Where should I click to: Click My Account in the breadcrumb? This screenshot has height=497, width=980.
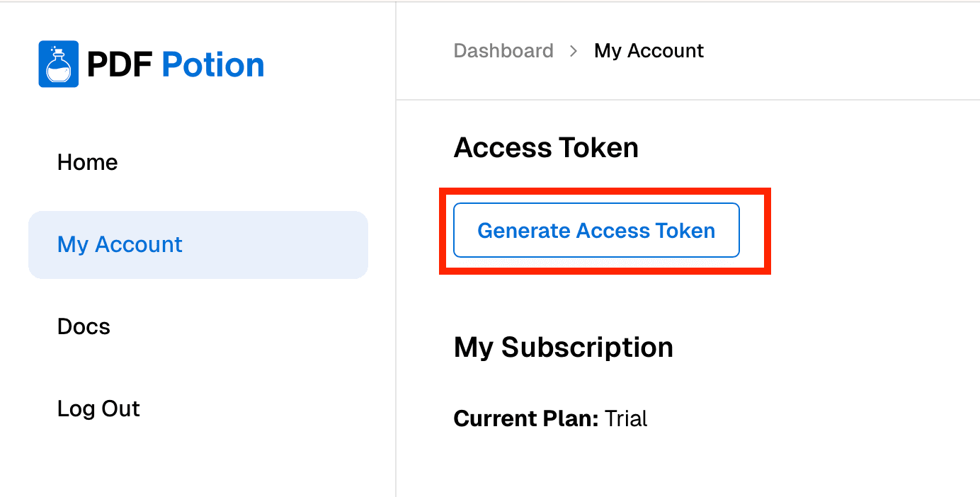pyautogui.click(x=649, y=51)
